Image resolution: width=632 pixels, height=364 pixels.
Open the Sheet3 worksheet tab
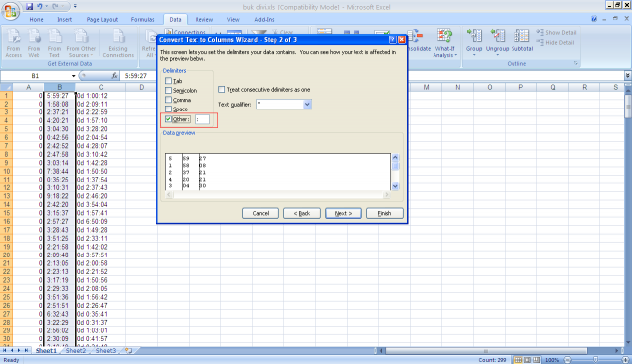tap(106, 351)
